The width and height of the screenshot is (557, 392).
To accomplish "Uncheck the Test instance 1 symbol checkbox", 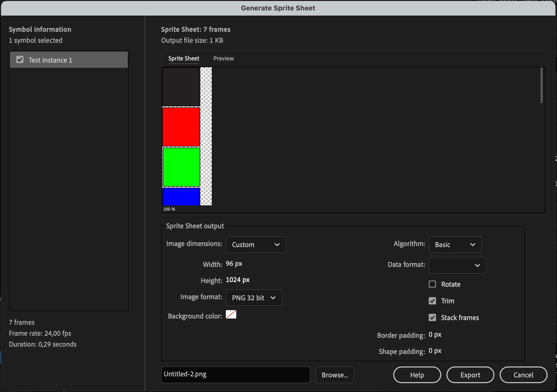I will click(x=20, y=60).
